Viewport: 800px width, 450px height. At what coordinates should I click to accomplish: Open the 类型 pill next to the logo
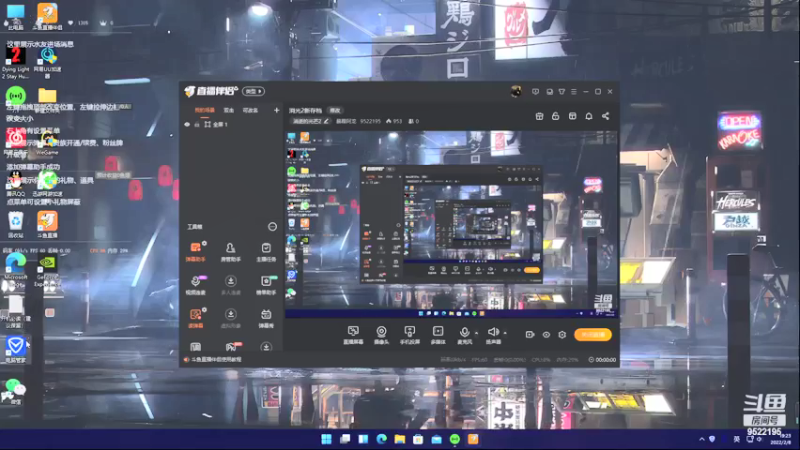tap(253, 91)
